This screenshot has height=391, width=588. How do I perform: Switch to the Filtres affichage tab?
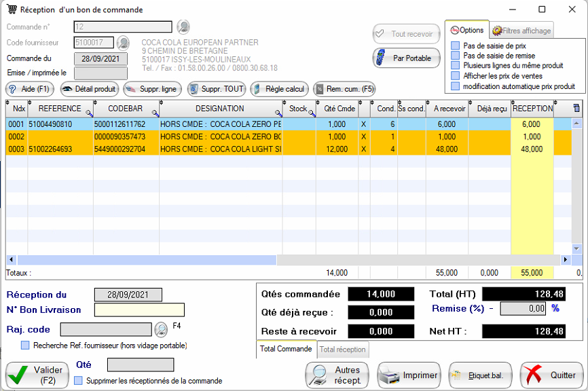tap(521, 31)
